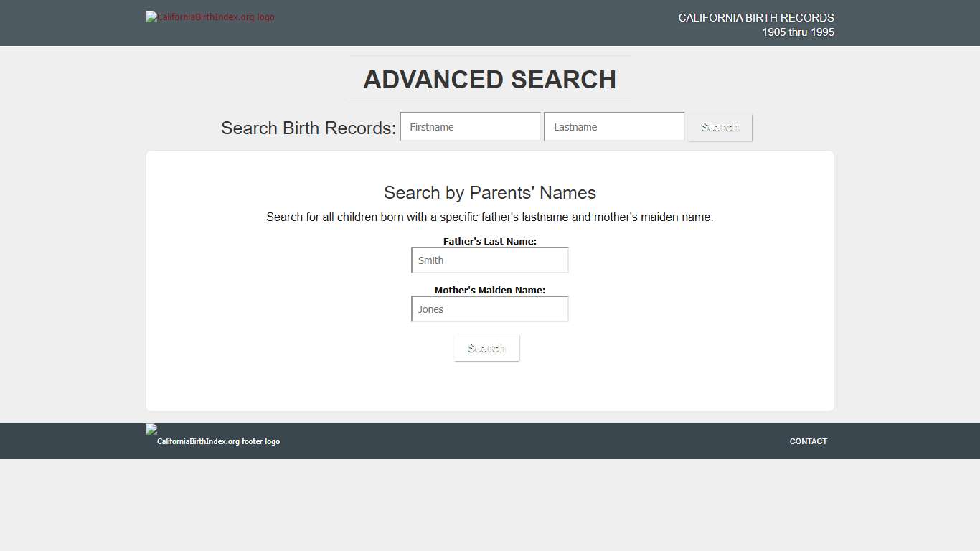Click the 1905 thru 1995 date range text

tap(798, 32)
